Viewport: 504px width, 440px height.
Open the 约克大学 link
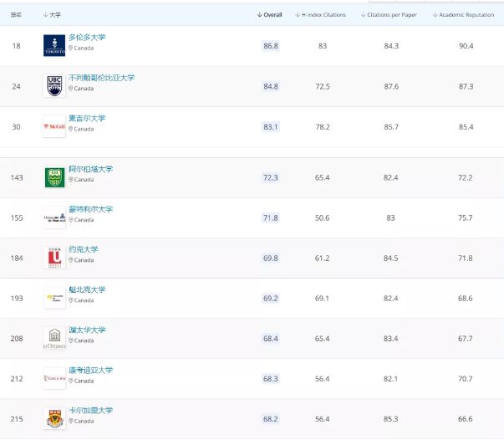click(x=84, y=249)
